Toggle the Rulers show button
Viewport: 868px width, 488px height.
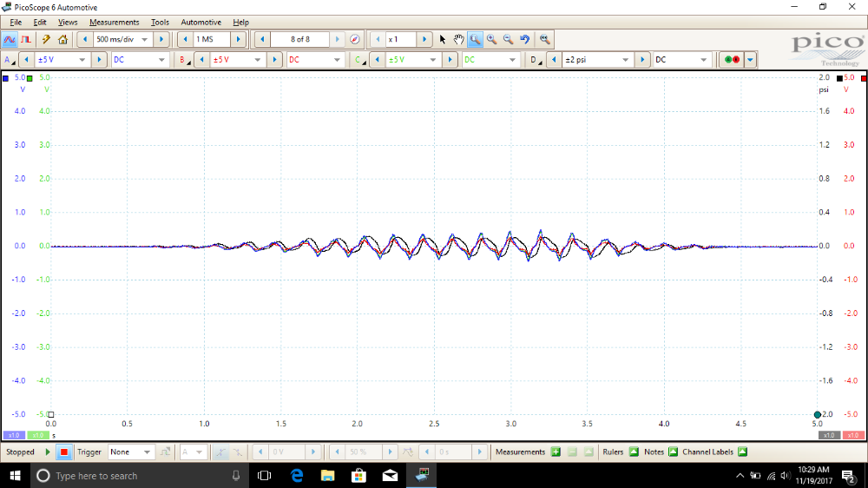pos(633,452)
